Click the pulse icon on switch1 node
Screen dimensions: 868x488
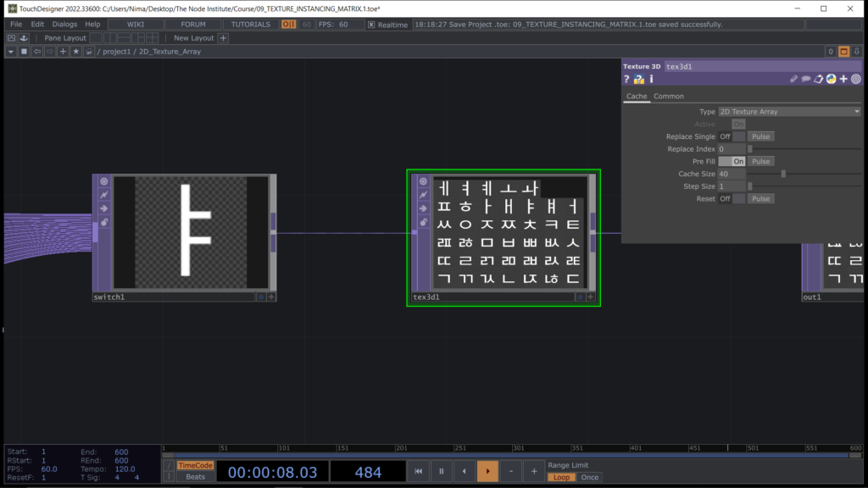click(x=104, y=195)
